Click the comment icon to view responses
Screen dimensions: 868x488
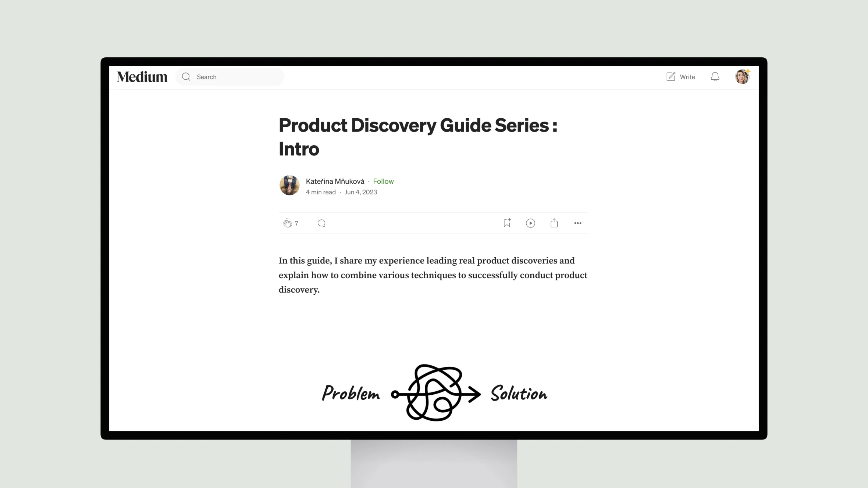(321, 223)
